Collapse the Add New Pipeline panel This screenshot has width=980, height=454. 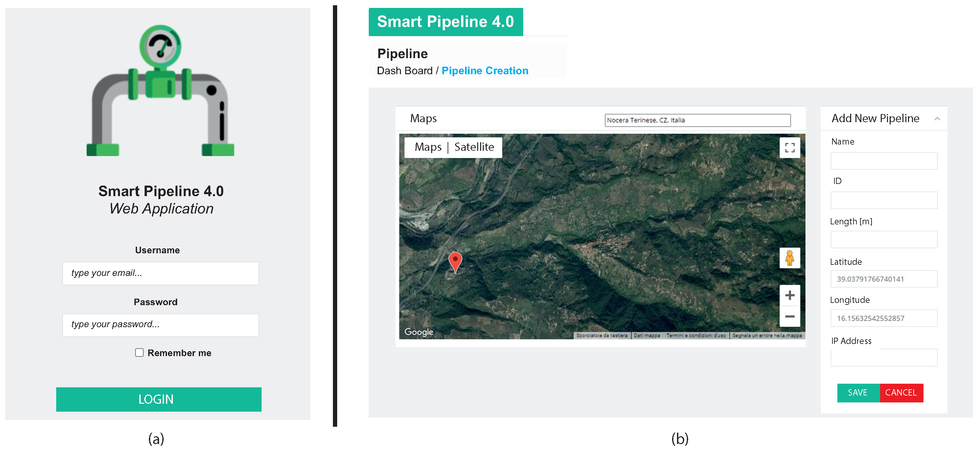pyautogui.click(x=937, y=119)
